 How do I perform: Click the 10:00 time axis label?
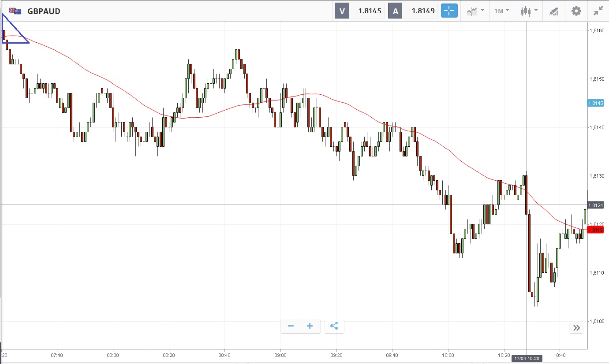pyautogui.click(x=448, y=355)
